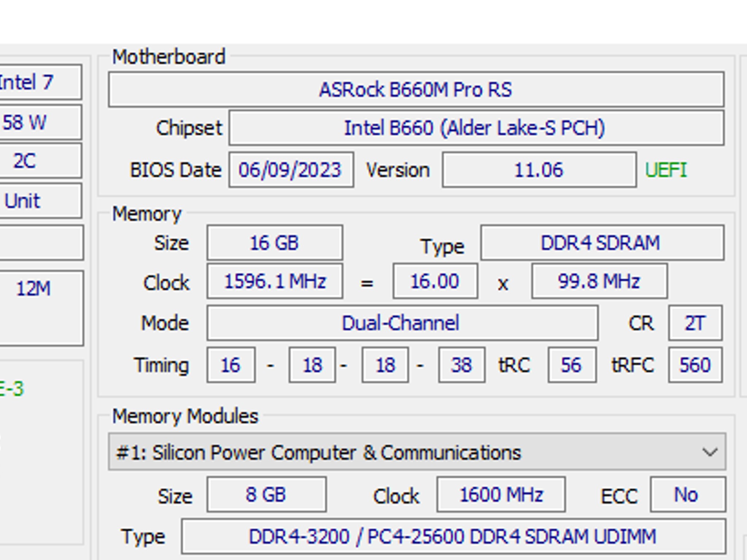
Task: Select the BIOS Date field 06/09/2023
Action: 290,170
